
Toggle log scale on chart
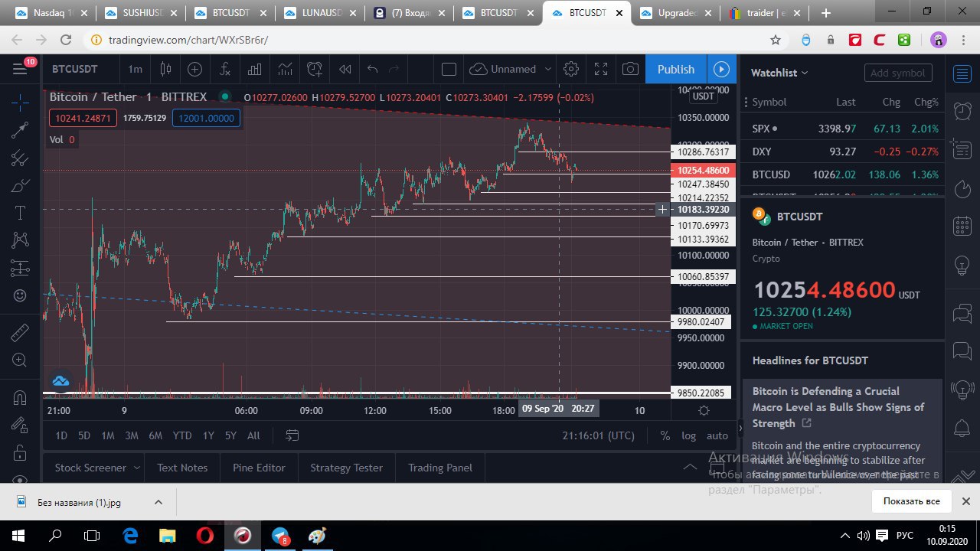tap(689, 435)
